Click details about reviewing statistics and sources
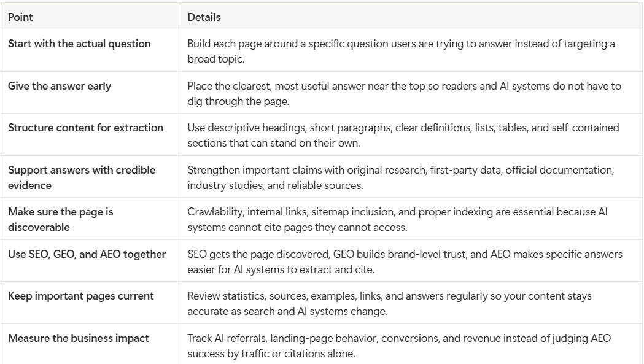 [x=389, y=304]
